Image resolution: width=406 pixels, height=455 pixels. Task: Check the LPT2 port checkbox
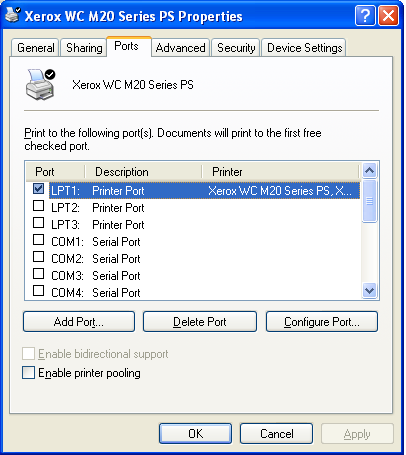pos(39,206)
